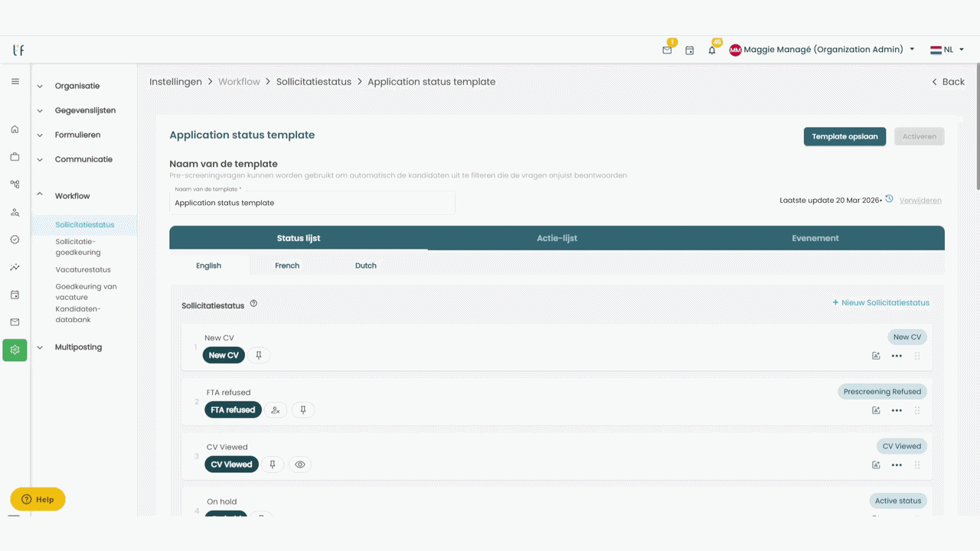The image size is (980, 551).
Task: Select the green settings gear icon
Action: click(x=15, y=350)
